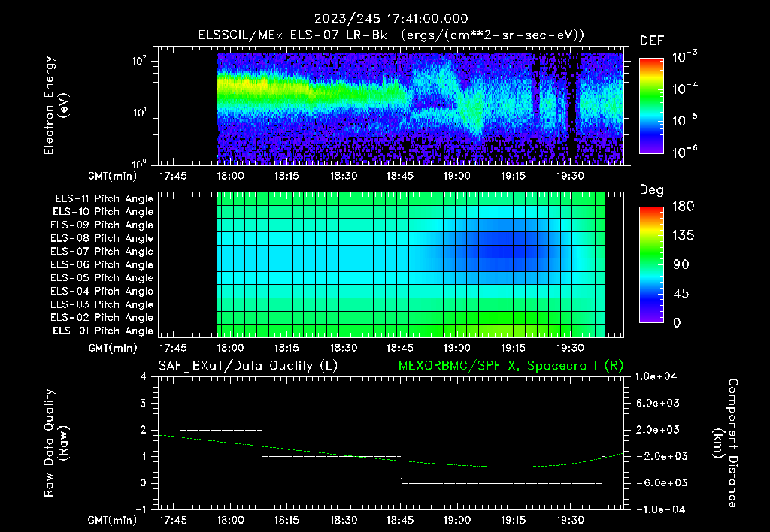Viewport: 770px width, 532px height.
Task: Click the Component Distance (km) axis label
Action: pyautogui.click(x=726, y=443)
